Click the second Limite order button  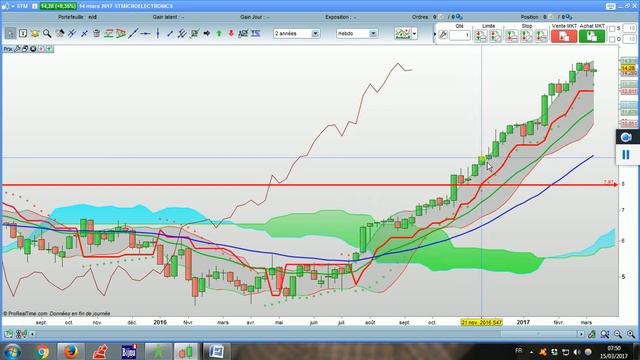pos(495,36)
